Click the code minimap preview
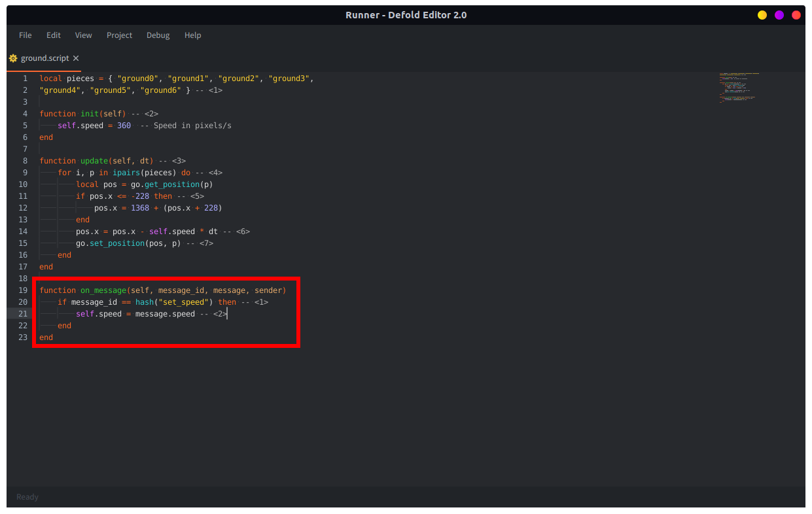The height and width of the screenshot is (514, 812). pyautogui.click(x=739, y=88)
